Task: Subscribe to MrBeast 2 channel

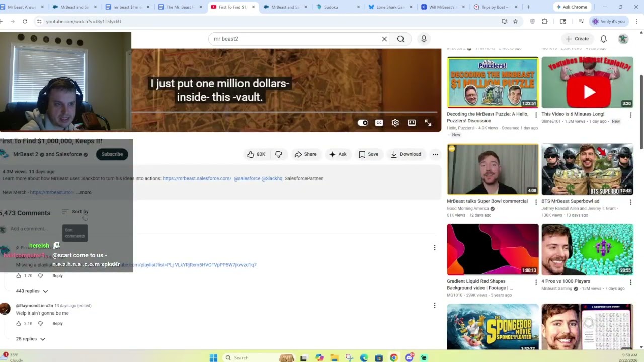Action: [x=112, y=154]
